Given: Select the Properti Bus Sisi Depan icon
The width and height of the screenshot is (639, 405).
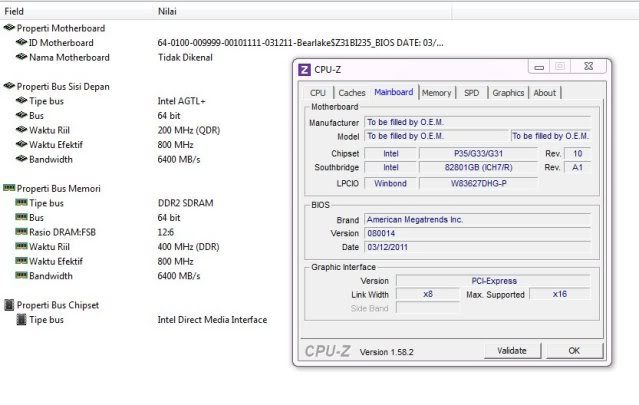Looking at the screenshot, I should tap(9, 86).
